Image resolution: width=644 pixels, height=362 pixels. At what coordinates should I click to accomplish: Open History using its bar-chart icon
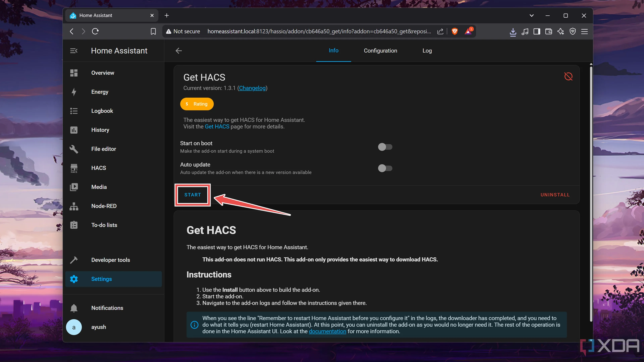click(74, 130)
